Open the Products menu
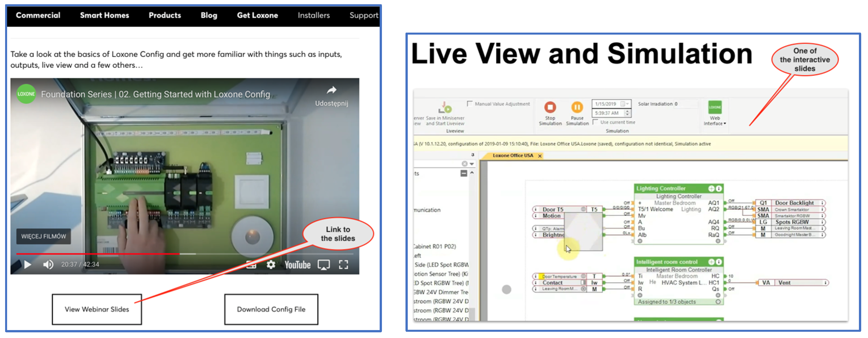The image size is (868, 338). [165, 15]
